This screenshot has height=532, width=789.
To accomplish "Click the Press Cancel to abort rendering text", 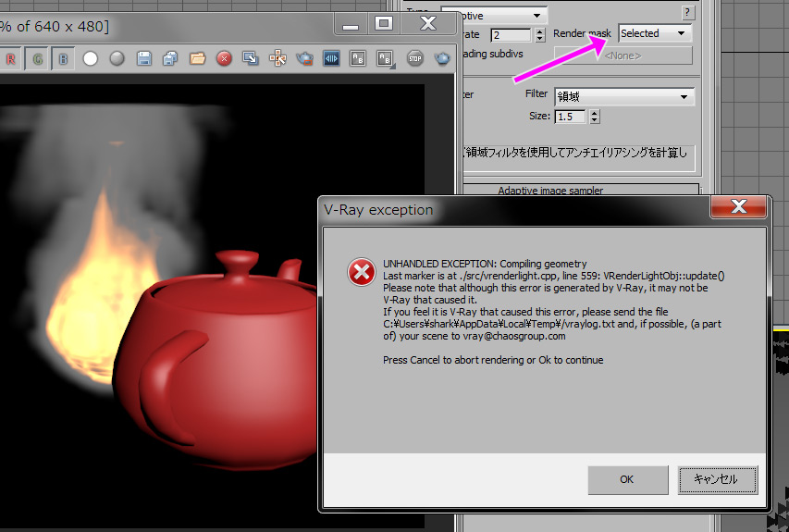I will point(493,360).
